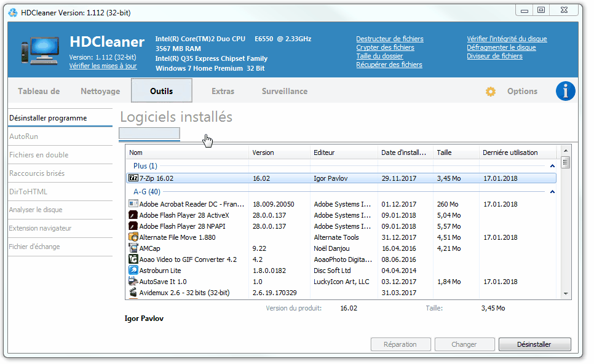Open the Tableau de bord tab

point(39,91)
